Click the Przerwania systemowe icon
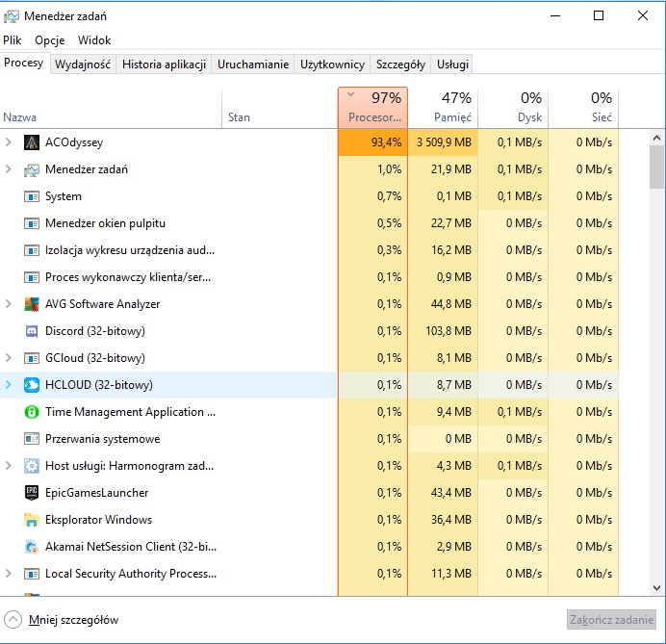The image size is (666, 644). pyautogui.click(x=32, y=439)
